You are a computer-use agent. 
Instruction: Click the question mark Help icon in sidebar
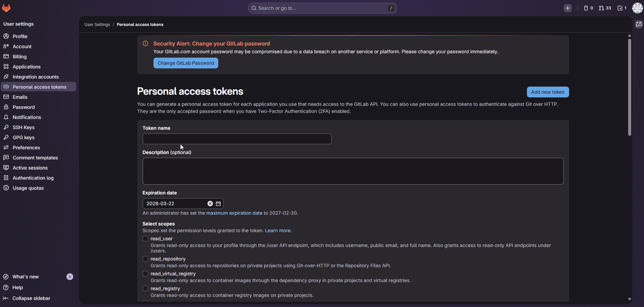[6, 287]
